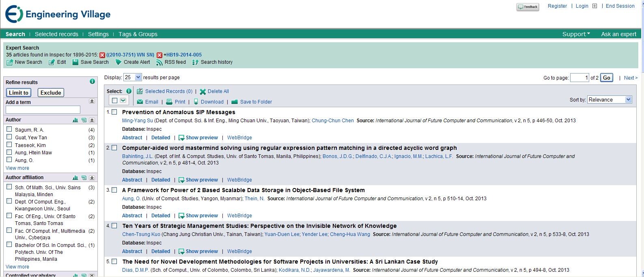Check the Sagum, R. A. author box

pyautogui.click(x=9, y=129)
